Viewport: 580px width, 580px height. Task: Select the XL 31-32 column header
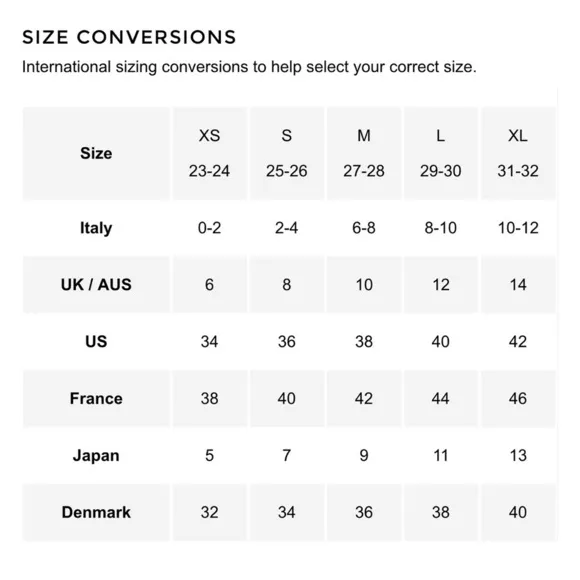tap(518, 154)
